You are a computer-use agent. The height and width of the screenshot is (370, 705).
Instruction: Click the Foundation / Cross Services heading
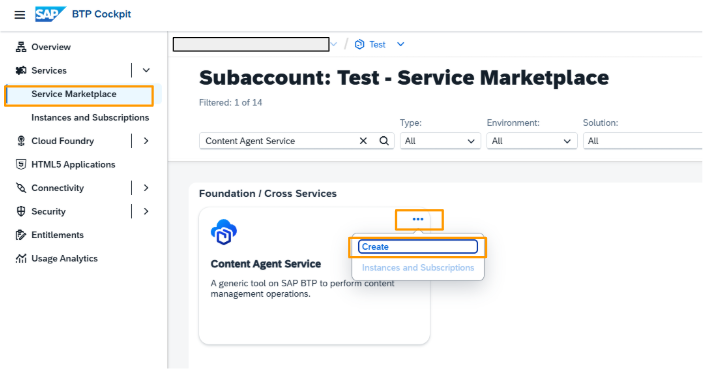[268, 194]
